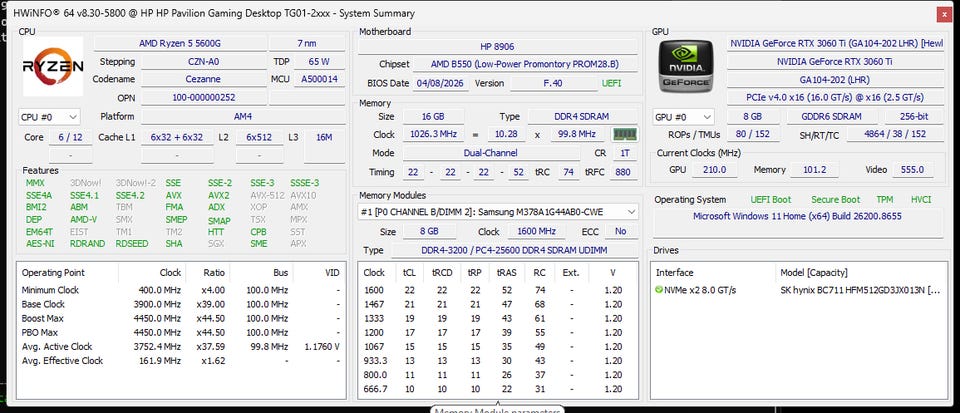This screenshot has width=960, height=413.
Task: Click the DDR4-3200 / PC4-25600 type field
Action: 514,250
